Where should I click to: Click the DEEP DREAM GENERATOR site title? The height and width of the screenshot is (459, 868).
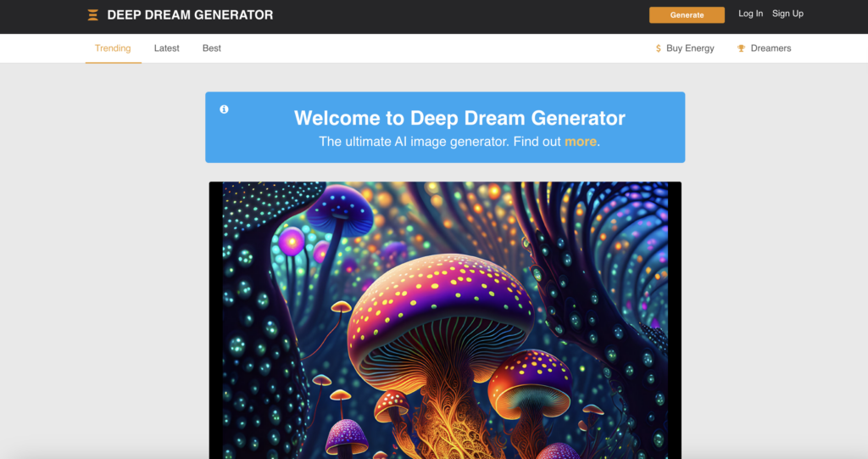[190, 14]
